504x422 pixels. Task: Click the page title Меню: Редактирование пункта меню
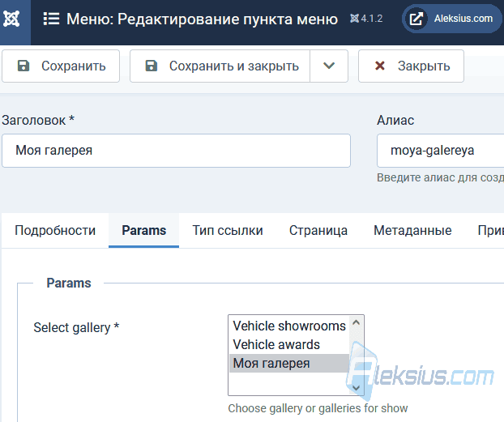click(x=203, y=19)
